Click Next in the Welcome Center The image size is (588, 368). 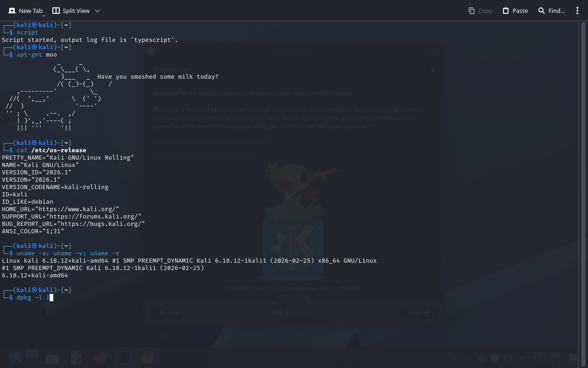[x=418, y=312]
